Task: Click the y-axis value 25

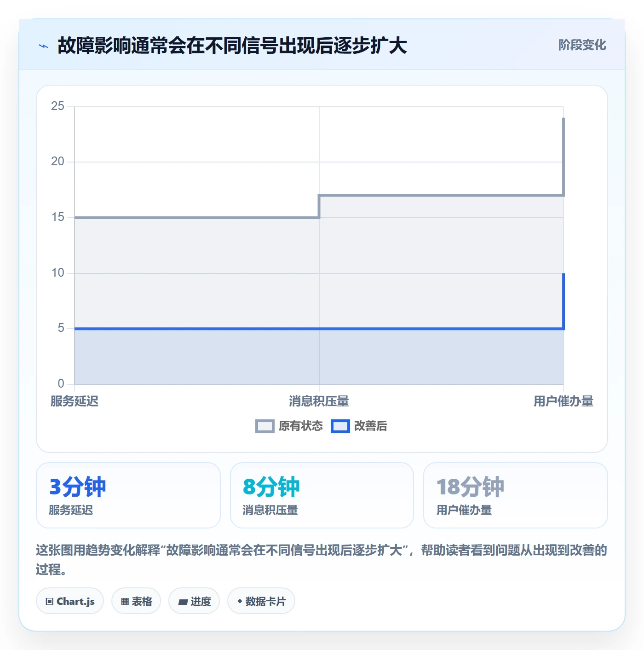Action: coord(58,106)
